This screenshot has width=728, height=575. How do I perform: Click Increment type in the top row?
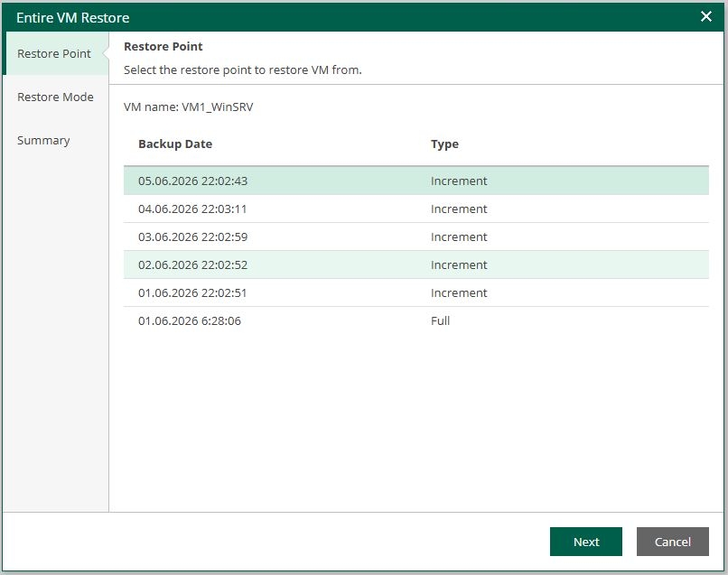pos(459,181)
